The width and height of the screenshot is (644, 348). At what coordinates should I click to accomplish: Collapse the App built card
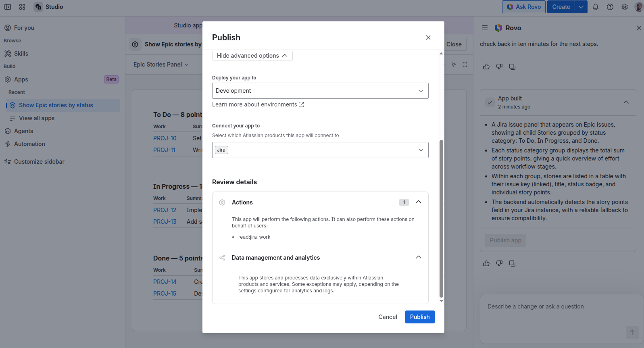click(626, 102)
